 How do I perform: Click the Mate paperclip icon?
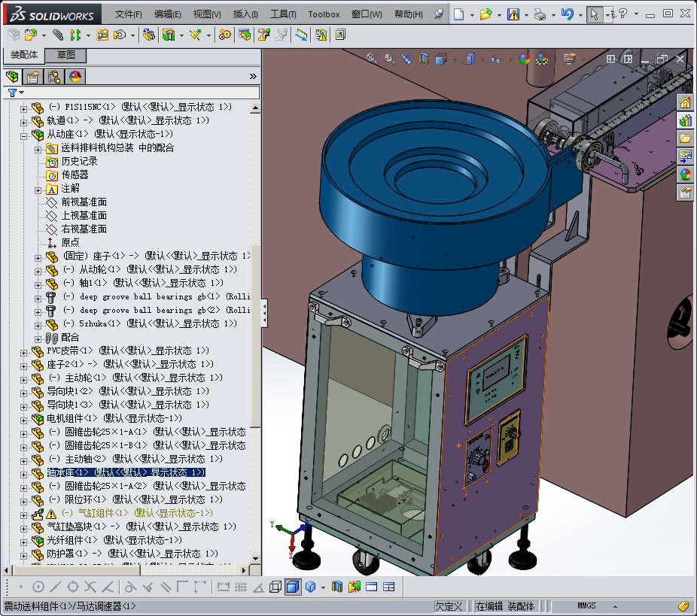click(58, 35)
